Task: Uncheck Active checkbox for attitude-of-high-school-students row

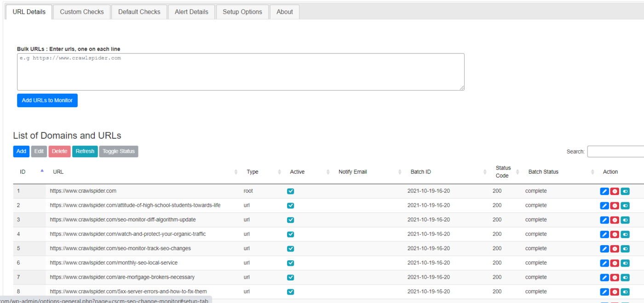Action: [x=290, y=206]
